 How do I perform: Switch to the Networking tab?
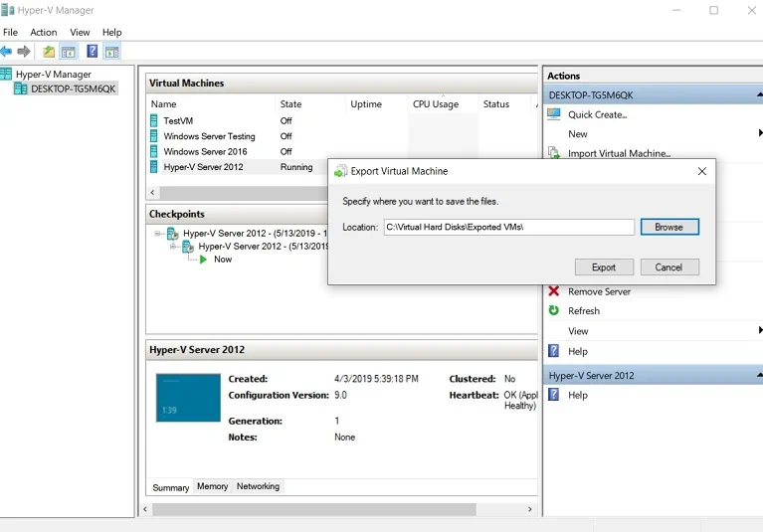pyautogui.click(x=258, y=486)
